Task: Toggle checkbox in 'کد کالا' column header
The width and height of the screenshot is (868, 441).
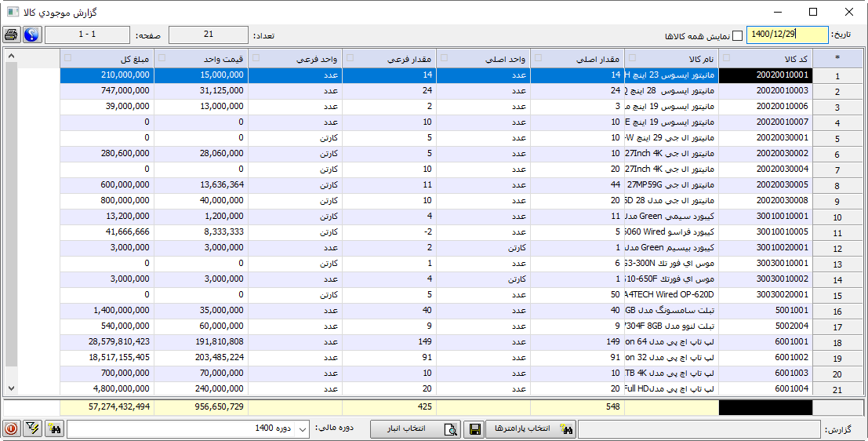Action: tap(726, 58)
